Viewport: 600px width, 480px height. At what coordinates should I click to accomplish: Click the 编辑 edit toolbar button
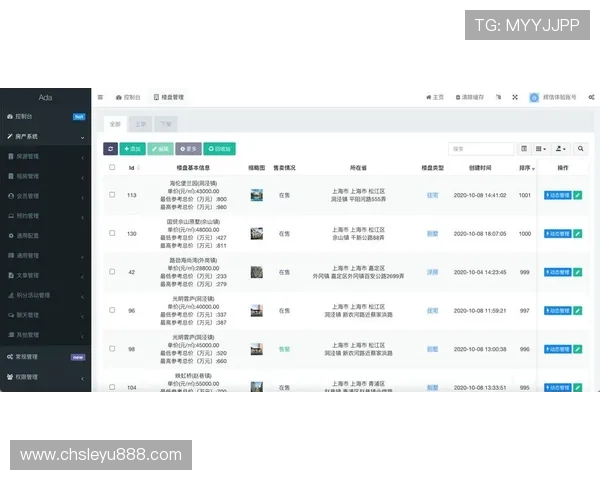[x=160, y=149]
